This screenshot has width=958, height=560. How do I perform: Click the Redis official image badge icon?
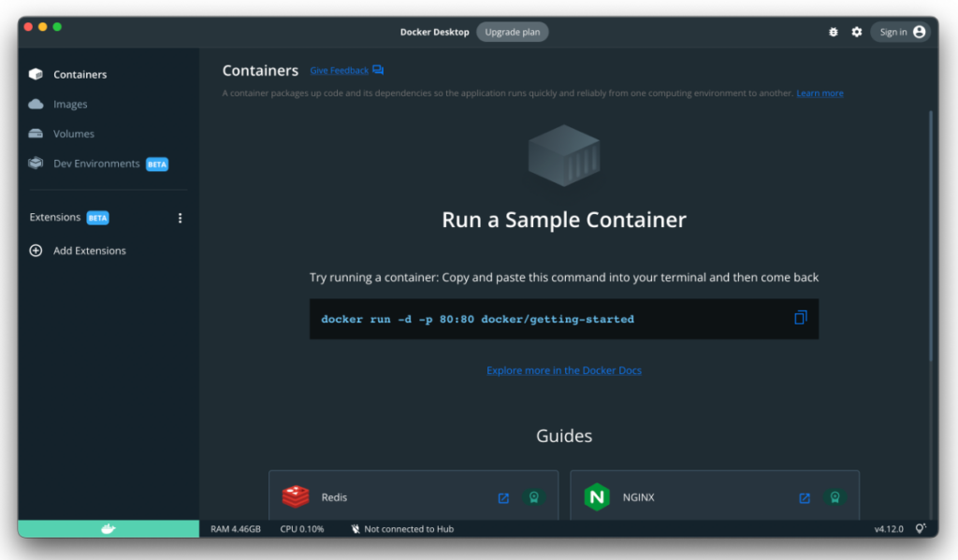click(x=533, y=497)
